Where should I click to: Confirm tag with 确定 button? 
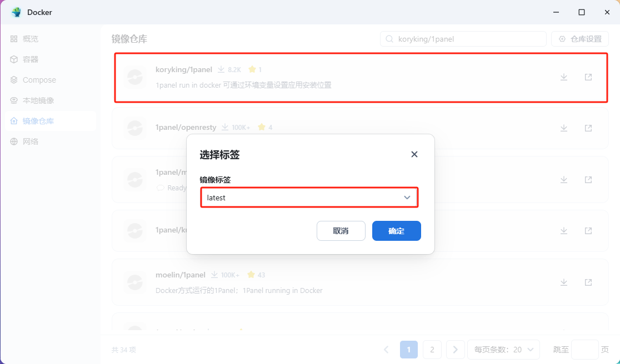pyautogui.click(x=397, y=231)
